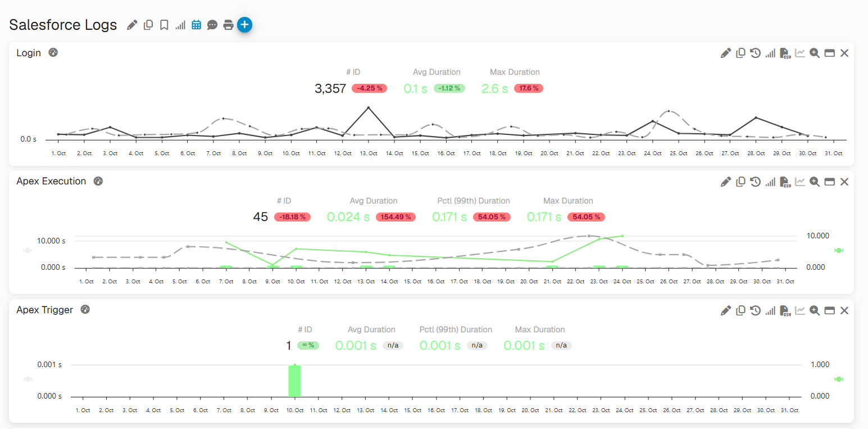Screen dimensions: 868x429
Task: Click the Apex Execution widget title
Action: pos(51,181)
